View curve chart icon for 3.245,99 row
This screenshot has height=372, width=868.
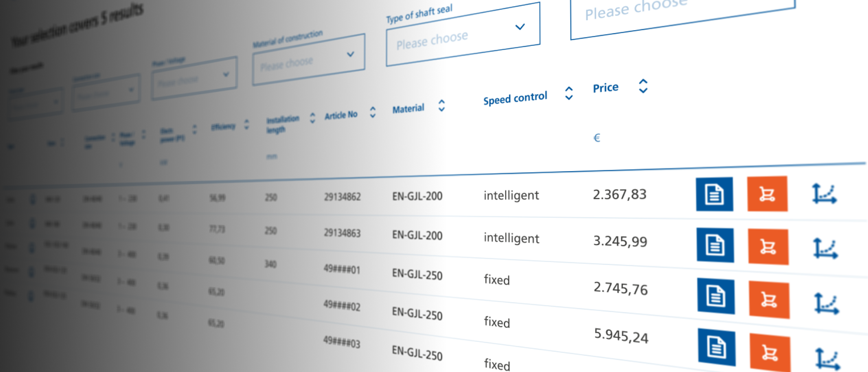pyautogui.click(x=825, y=248)
